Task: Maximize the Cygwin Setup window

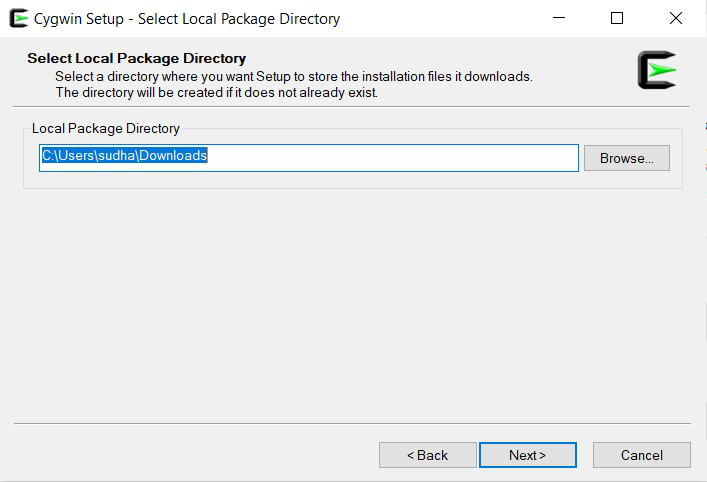Action: click(617, 18)
